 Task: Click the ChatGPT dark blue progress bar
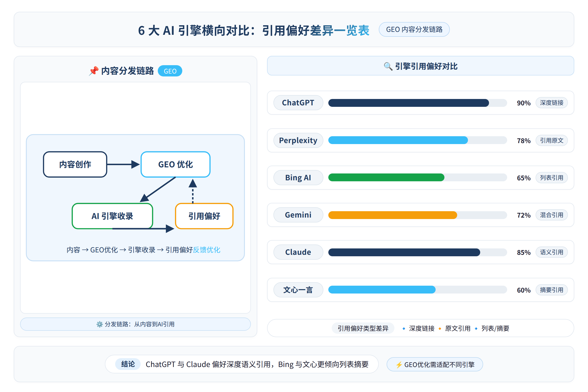tap(408, 103)
